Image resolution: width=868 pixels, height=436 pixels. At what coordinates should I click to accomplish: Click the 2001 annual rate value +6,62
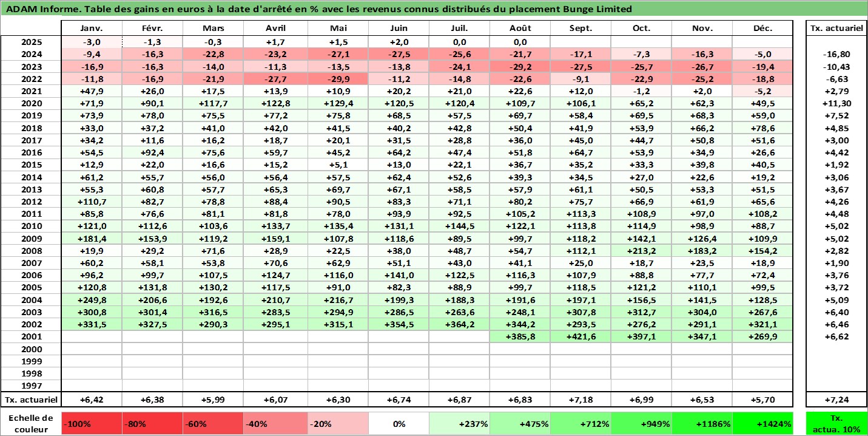tap(836, 336)
